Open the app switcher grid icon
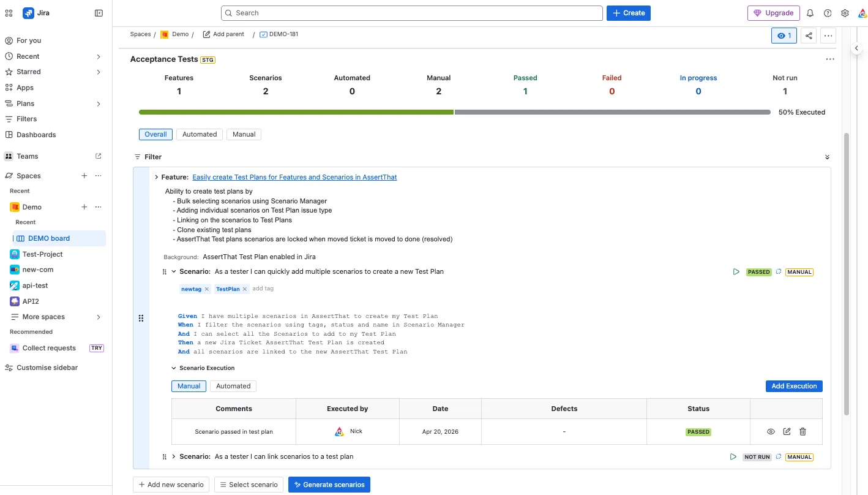Screen dimensions: 868x495 pos(9,13)
